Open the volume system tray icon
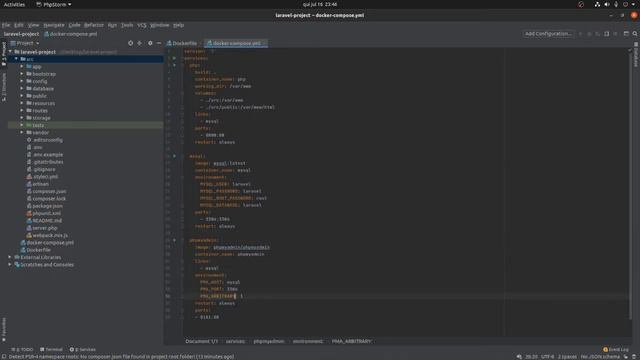Image resolution: width=640 pixels, height=360 pixels. (x=607, y=4)
